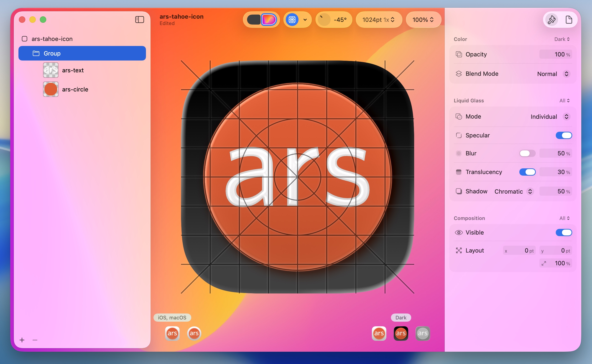
Task: Open the Liquid Glass All selector
Action: (x=564, y=101)
